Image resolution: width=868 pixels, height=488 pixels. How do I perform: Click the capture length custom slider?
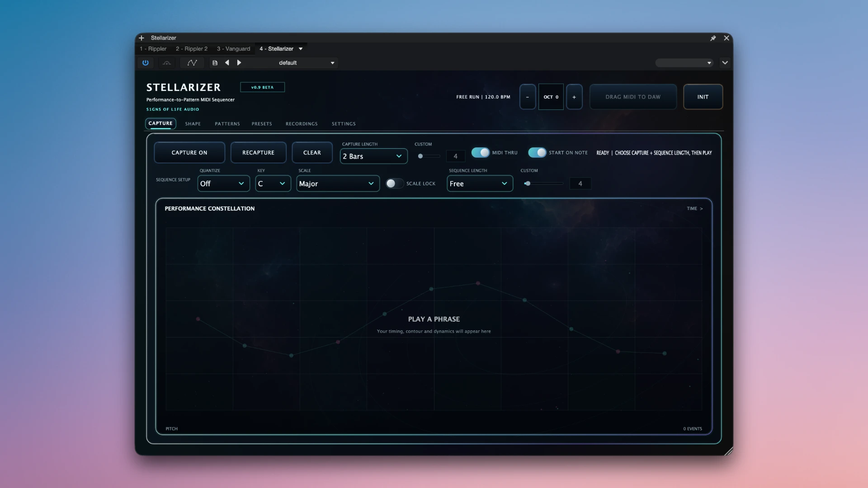point(429,156)
